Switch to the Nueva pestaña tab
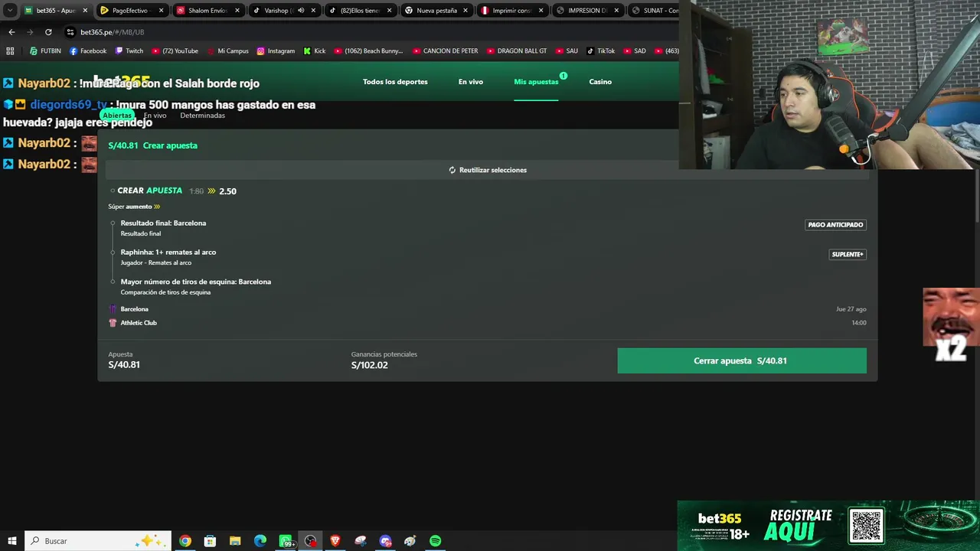 coord(436,11)
